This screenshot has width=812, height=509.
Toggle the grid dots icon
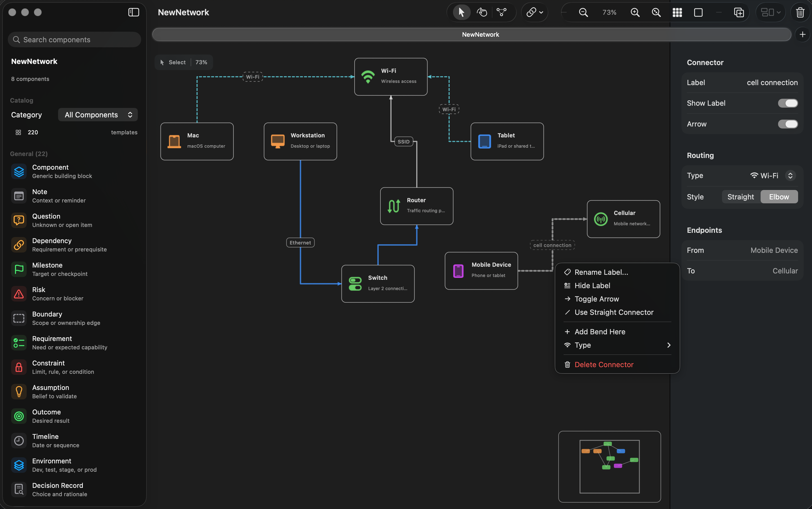pos(677,13)
